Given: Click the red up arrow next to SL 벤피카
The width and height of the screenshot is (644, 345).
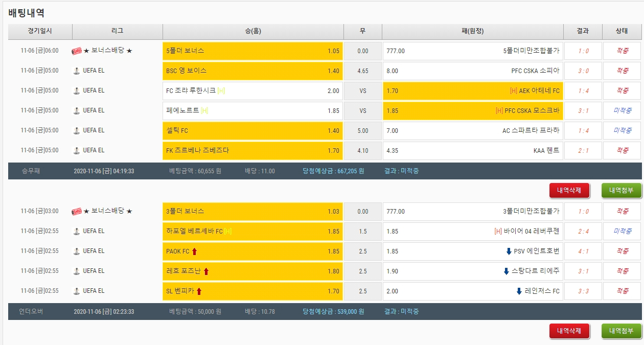Looking at the screenshot, I should (199, 291).
